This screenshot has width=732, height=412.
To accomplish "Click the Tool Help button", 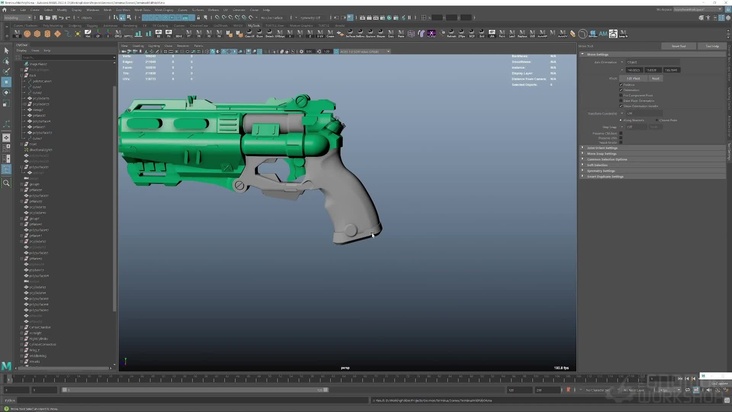I will pyautogui.click(x=712, y=46).
